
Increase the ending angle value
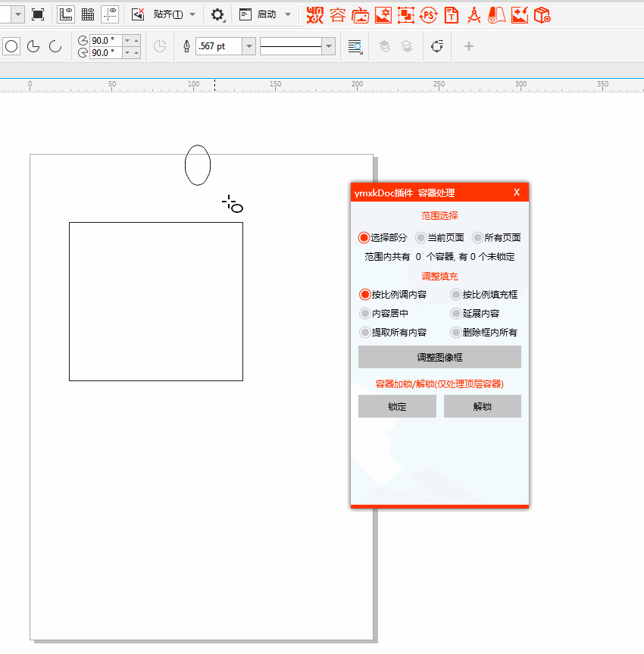(136, 52)
